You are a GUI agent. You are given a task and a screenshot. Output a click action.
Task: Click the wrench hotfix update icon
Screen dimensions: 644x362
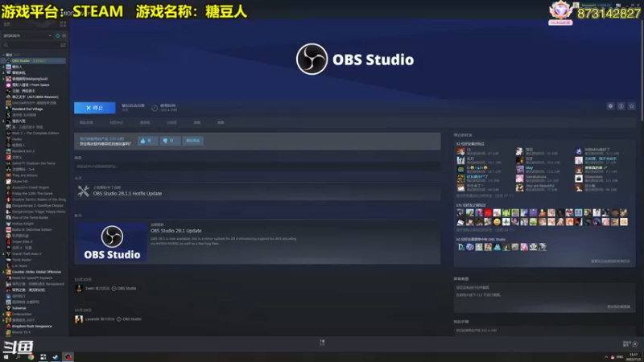(x=84, y=191)
